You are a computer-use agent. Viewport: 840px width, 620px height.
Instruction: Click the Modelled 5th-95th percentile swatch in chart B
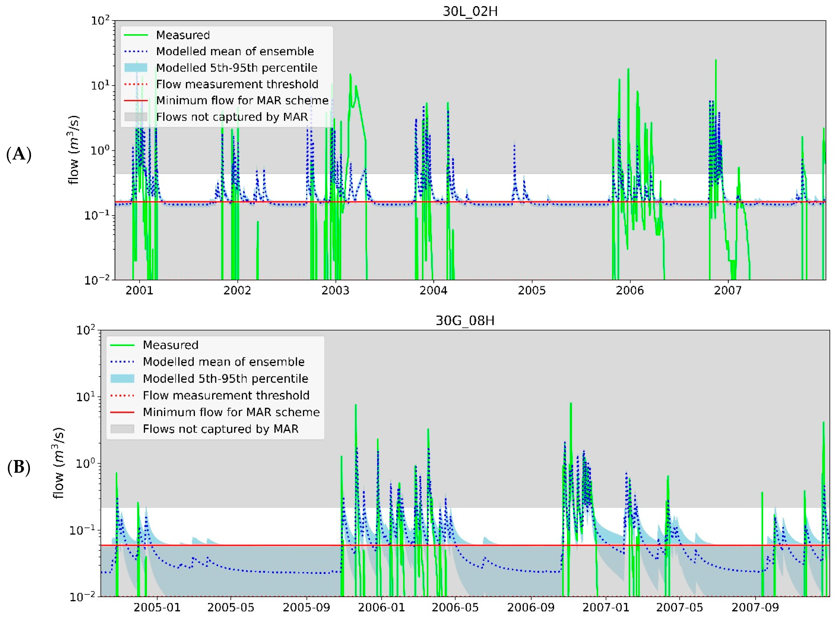122,379
